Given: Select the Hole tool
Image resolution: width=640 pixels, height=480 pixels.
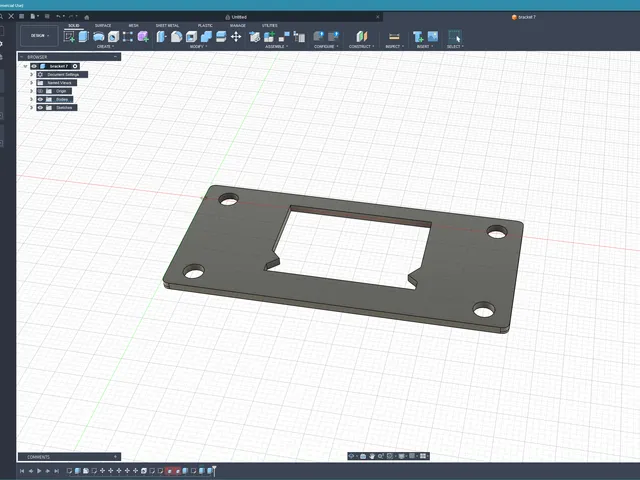Looking at the screenshot, I should (113, 37).
